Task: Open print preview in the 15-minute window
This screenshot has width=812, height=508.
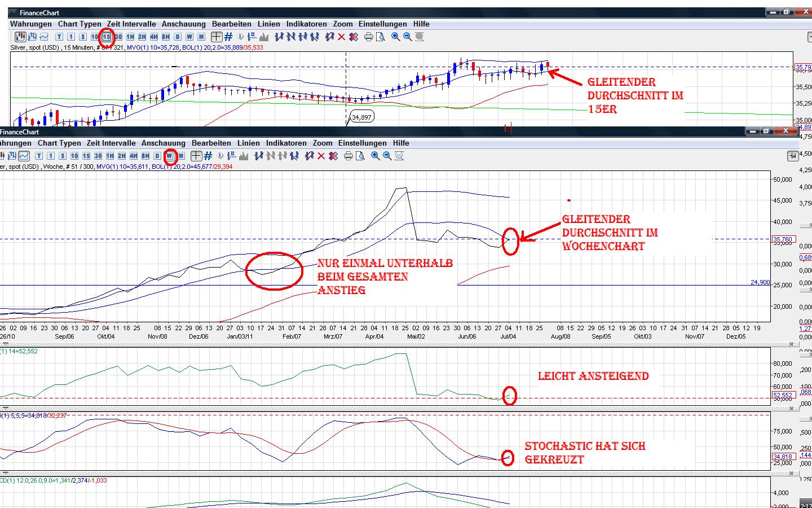Action: tap(381, 37)
